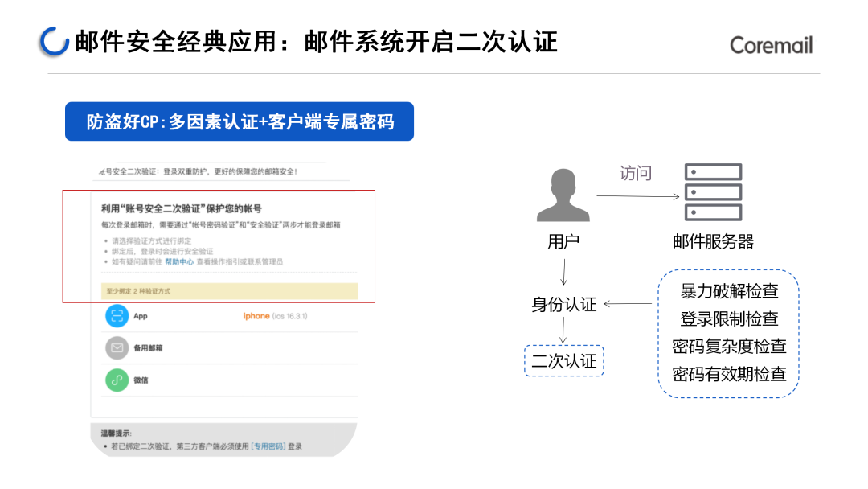Click the blue 防盗好CP banner button
Screen dimensions: 868x489
[240, 121]
